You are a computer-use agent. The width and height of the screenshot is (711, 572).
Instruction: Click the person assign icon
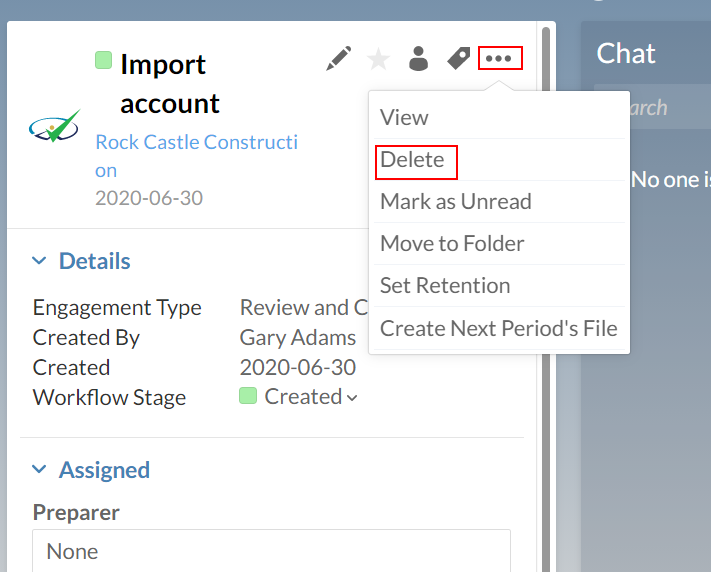pos(418,59)
